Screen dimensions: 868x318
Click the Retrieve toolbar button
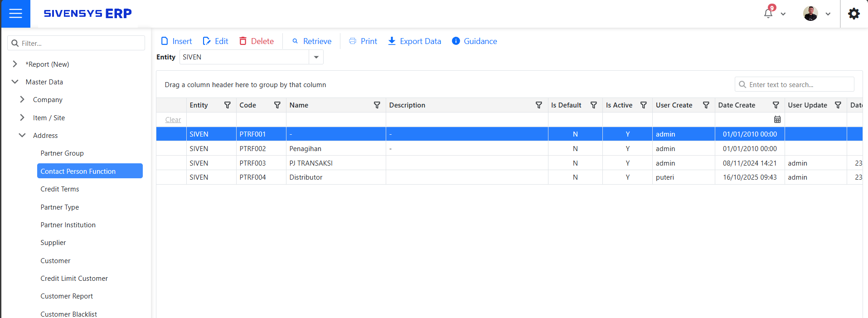(312, 41)
